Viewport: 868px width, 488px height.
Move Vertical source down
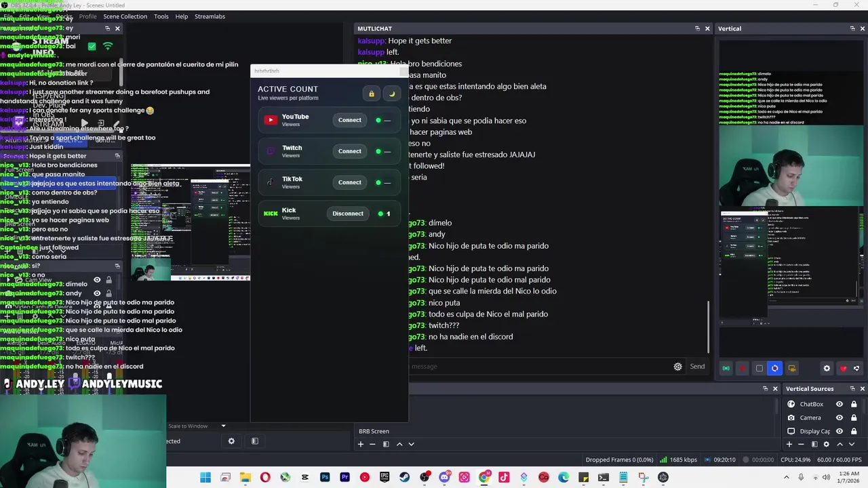(x=852, y=444)
